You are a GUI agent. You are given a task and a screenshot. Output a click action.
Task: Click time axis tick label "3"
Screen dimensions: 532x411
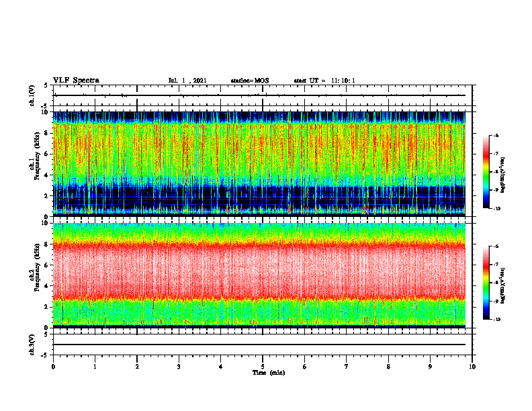179,367
